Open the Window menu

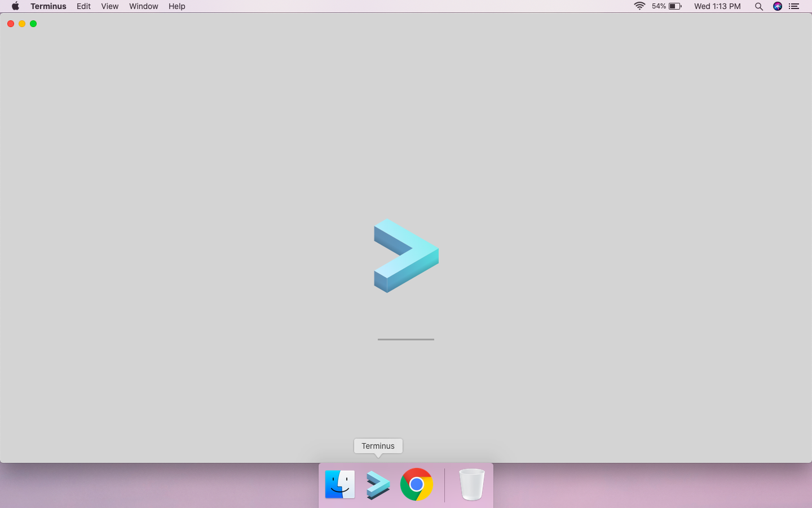click(x=143, y=6)
